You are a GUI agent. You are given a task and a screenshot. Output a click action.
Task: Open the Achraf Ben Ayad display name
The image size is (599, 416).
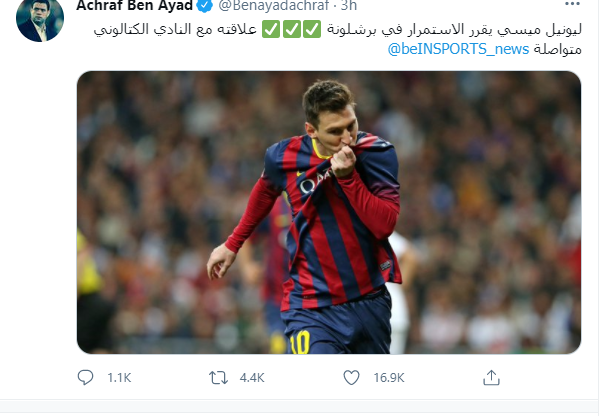[x=134, y=5]
